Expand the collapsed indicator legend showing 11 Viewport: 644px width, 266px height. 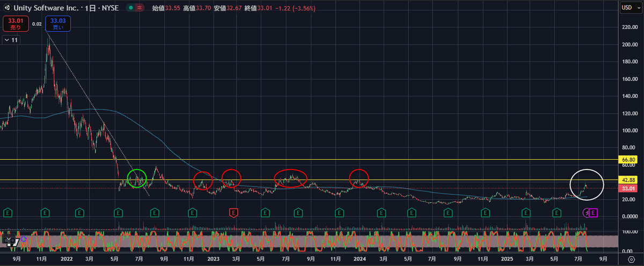(11, 40)
